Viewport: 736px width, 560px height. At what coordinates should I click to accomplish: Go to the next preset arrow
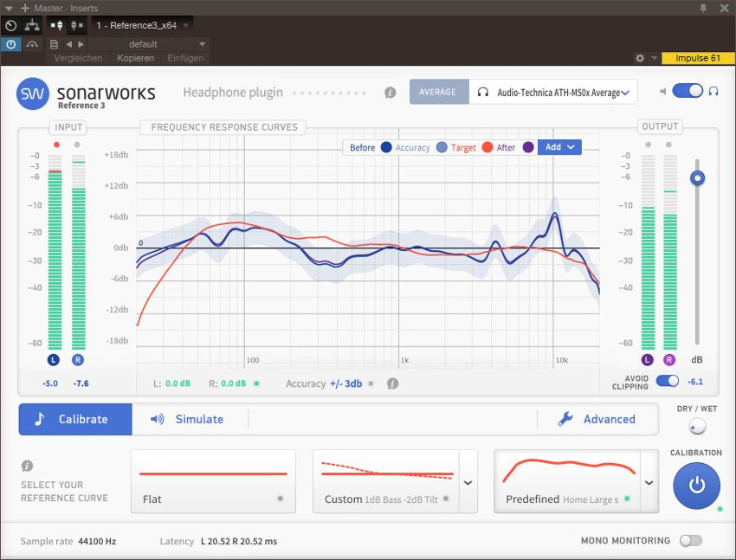point(81,44)
